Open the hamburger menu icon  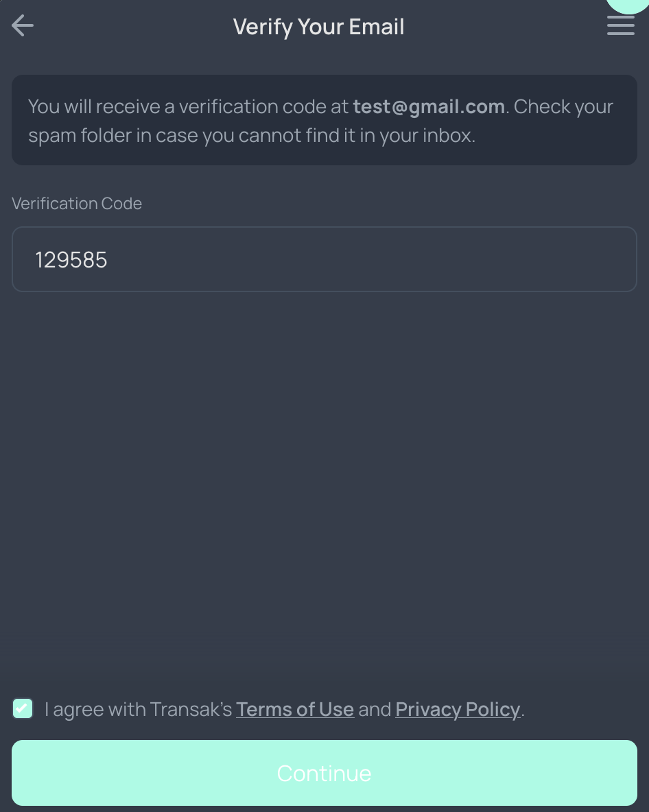coord(620,26)
